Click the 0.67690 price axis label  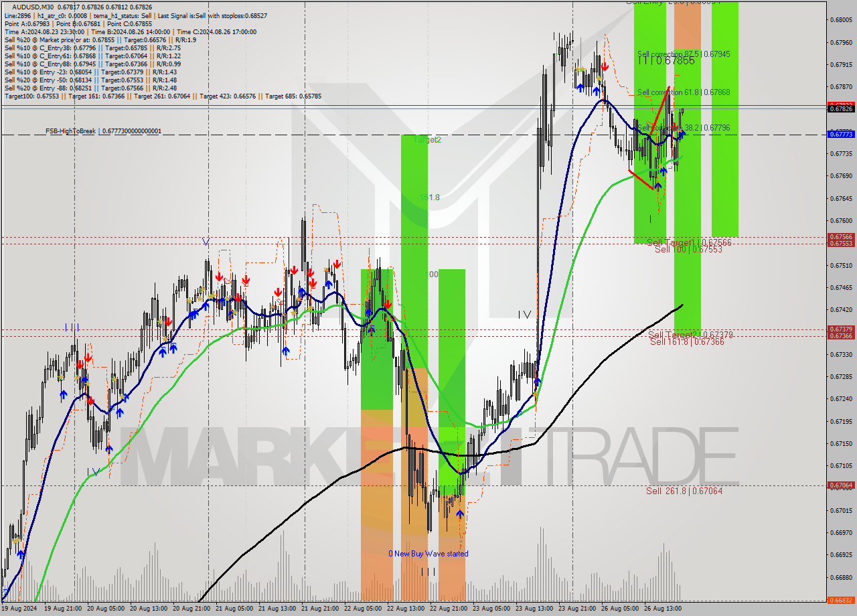[x=841, y=176]
